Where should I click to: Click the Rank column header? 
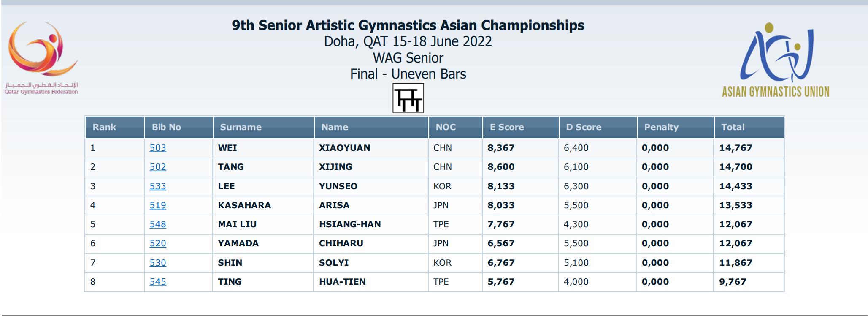click(104, 127)
